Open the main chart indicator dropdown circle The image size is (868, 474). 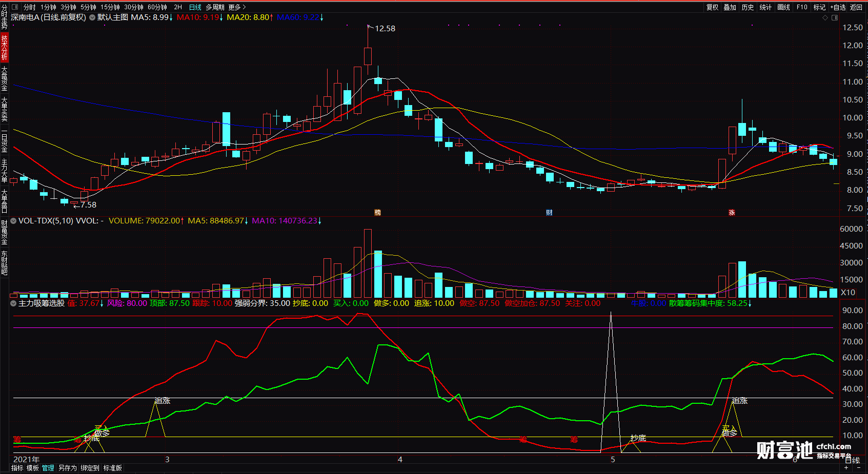(x=92, y=17)
